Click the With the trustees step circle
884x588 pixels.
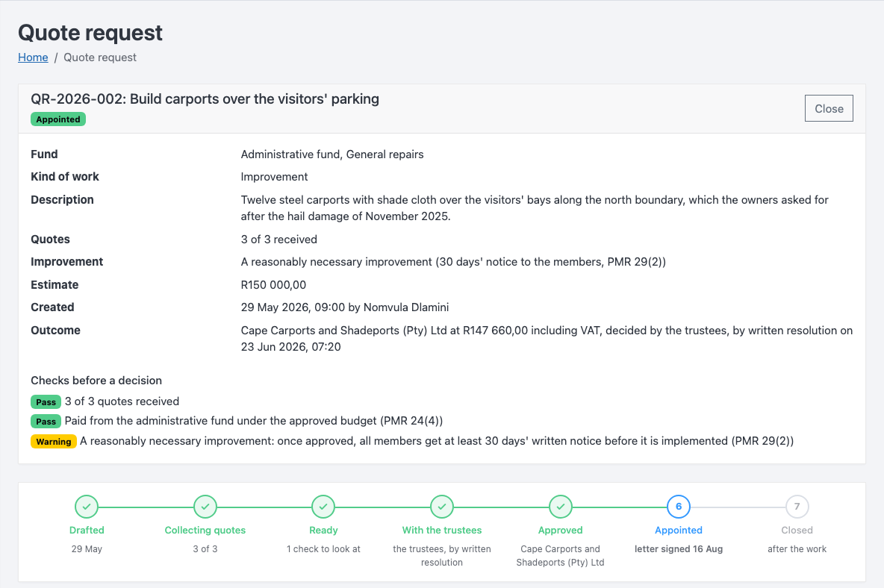(x=442, y=507)
